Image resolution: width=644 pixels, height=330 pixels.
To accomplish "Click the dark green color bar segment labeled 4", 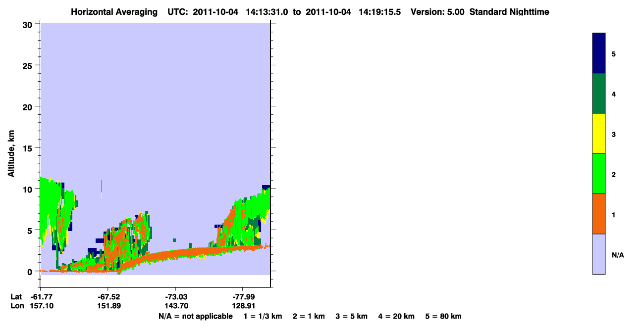I will click(599, 94).
